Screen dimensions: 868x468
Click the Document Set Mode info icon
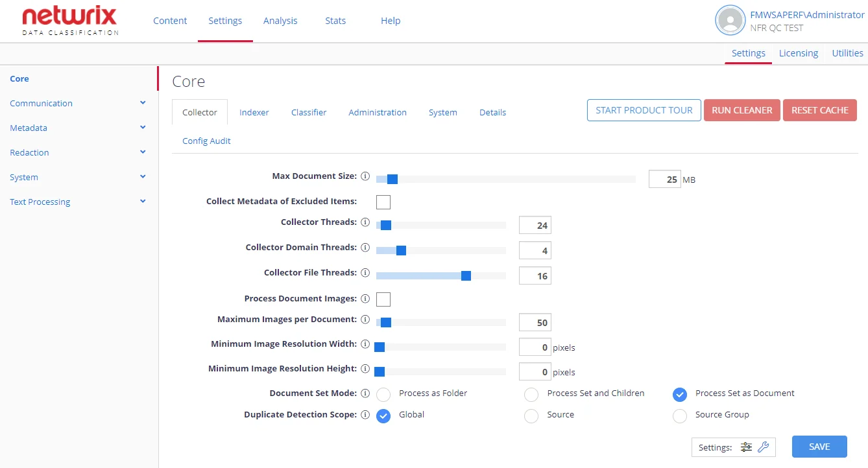click(365, 393)
